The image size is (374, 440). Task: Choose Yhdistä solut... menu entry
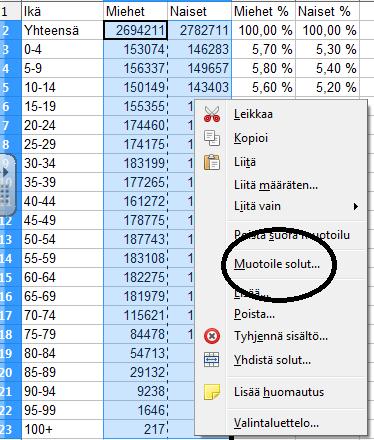click(272, 360)
